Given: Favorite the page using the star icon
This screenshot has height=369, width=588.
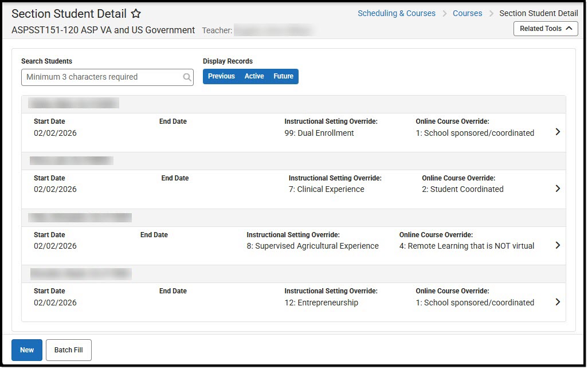Looking at the screenshot, I should [x=136, y=13].
